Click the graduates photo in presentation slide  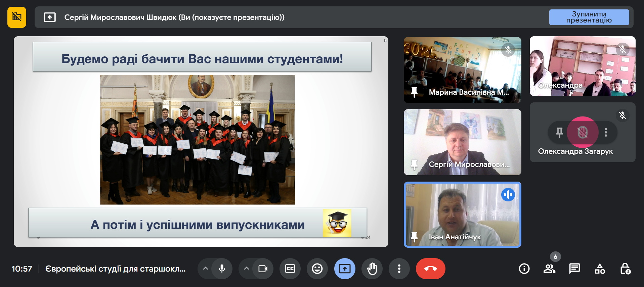coord(198,140)
